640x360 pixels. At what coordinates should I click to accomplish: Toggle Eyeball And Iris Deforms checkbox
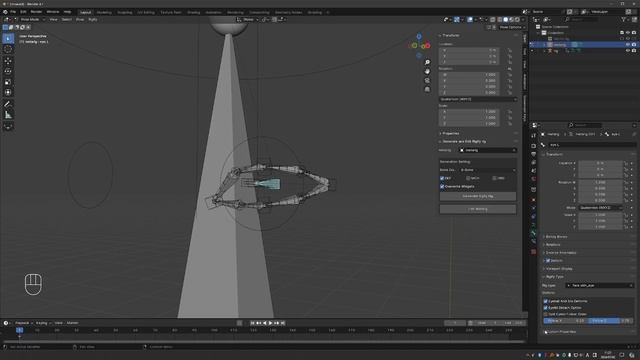coord(546,301)
